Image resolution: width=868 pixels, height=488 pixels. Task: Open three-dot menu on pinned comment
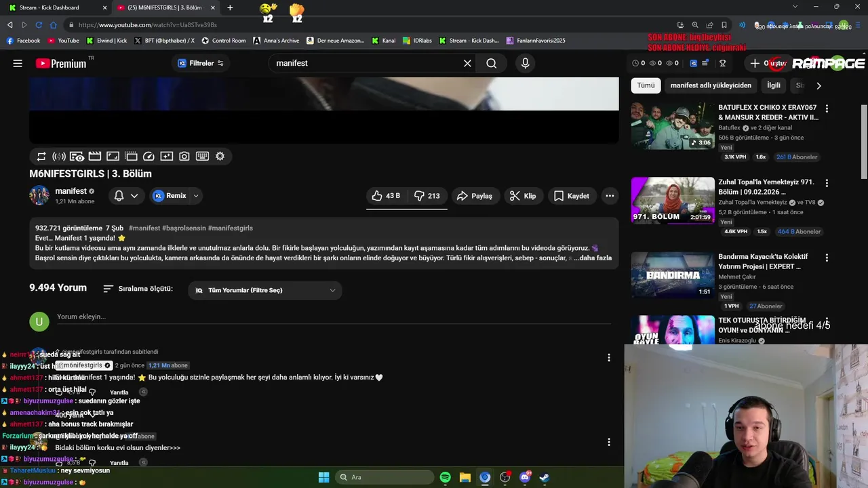(x=609, y=358)
